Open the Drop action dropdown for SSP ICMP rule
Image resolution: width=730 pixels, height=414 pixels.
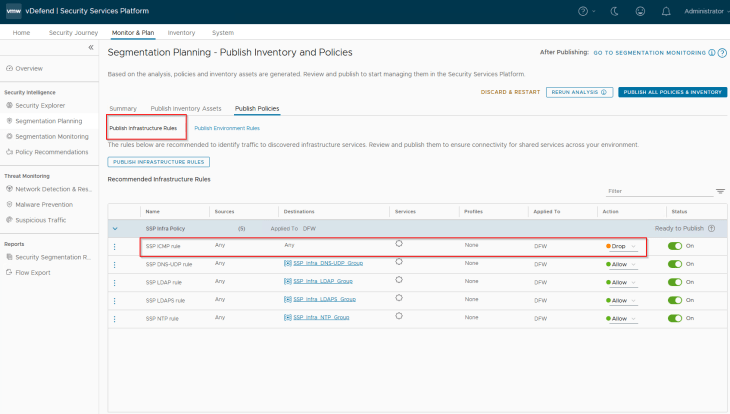pos(621,246)
